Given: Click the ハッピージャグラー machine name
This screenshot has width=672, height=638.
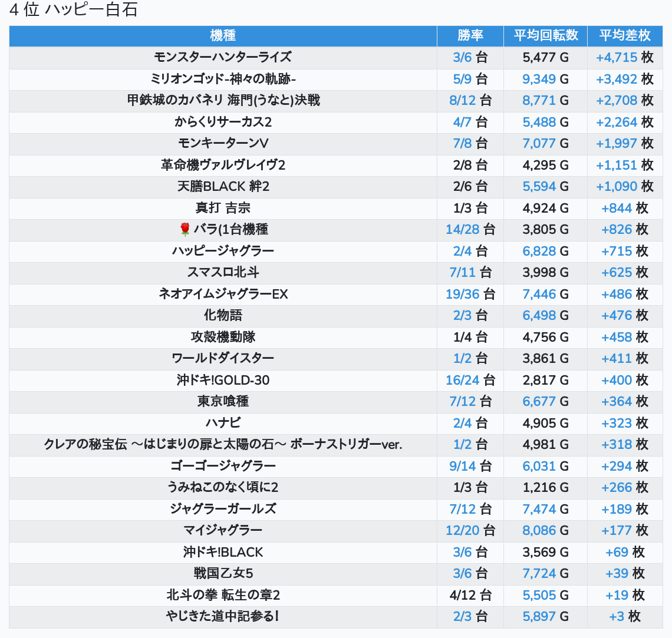Looking at the screenshot, I should pyautogui.click(x=223, y=251).
